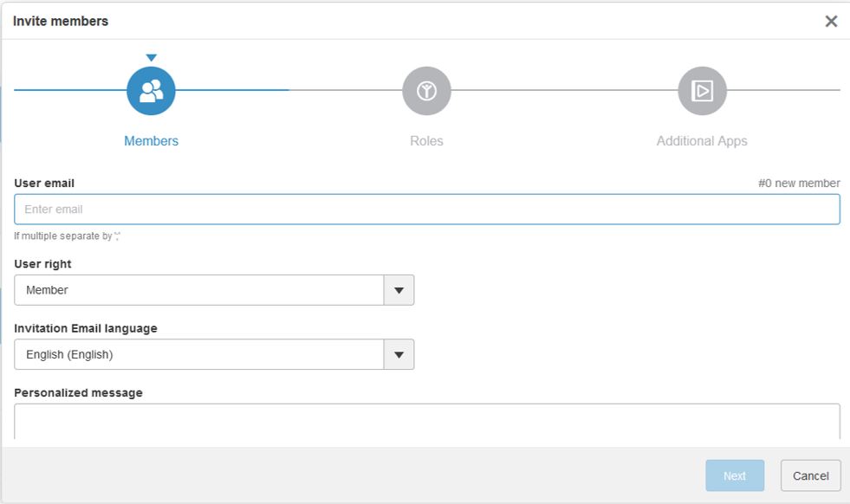Expand the Invitation Email language arrow

[399, 354]
